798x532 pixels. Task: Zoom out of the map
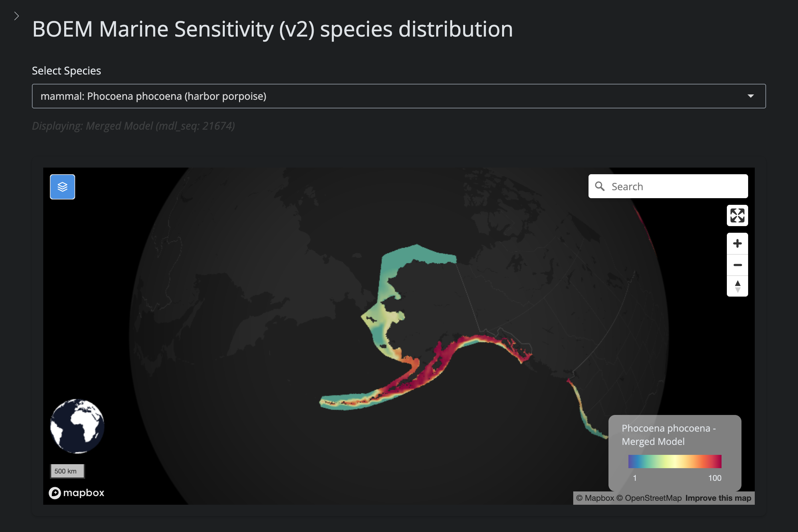click(737, 265)
